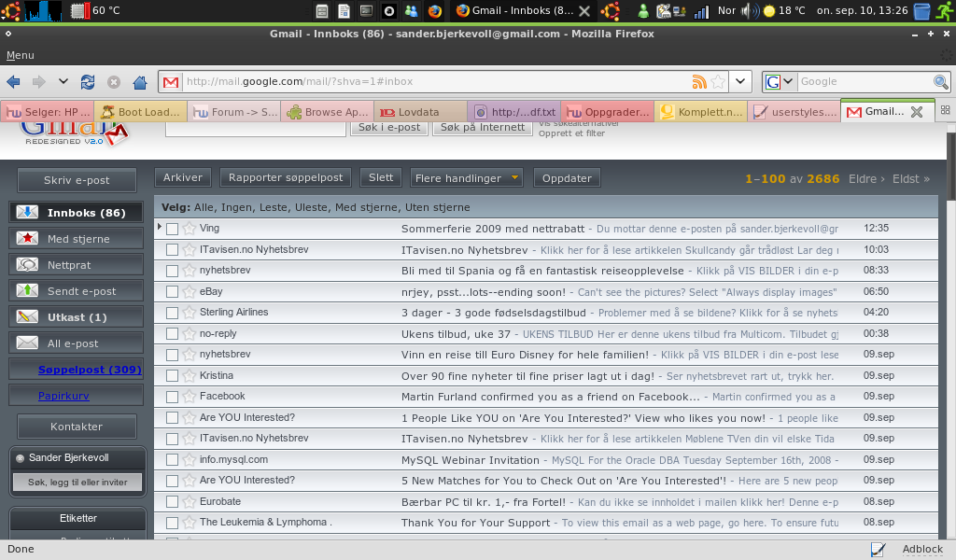Image resolution: width=956 pixels, height=560 pixels.
Task: Star the eBay email
Action: pyautogui.click(x=189, y=292)
